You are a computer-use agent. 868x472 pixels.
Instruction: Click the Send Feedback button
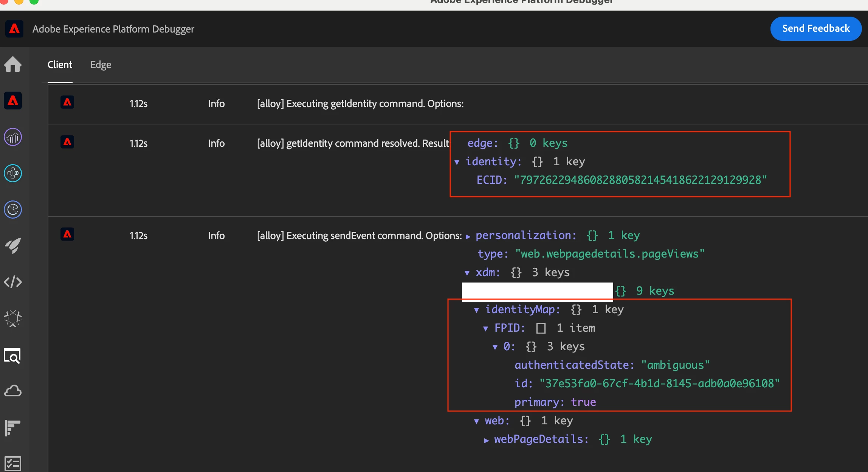pos(816,29)
